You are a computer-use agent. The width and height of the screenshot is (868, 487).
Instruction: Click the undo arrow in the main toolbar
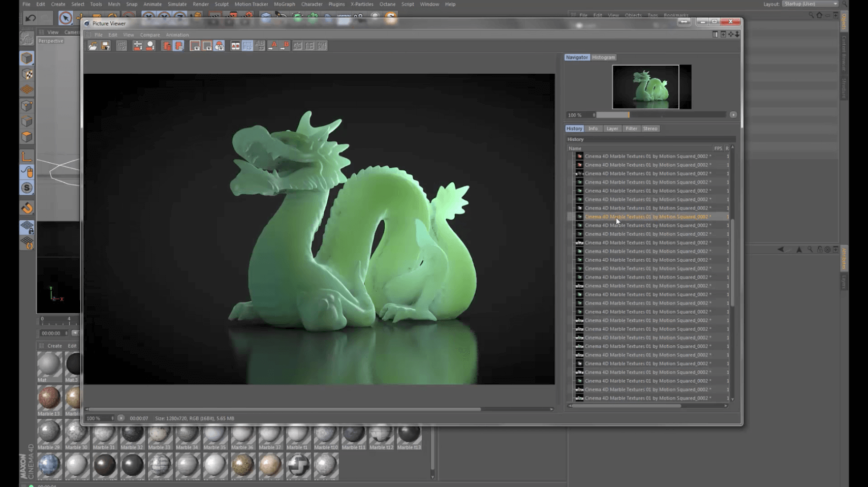pos(30,18)
